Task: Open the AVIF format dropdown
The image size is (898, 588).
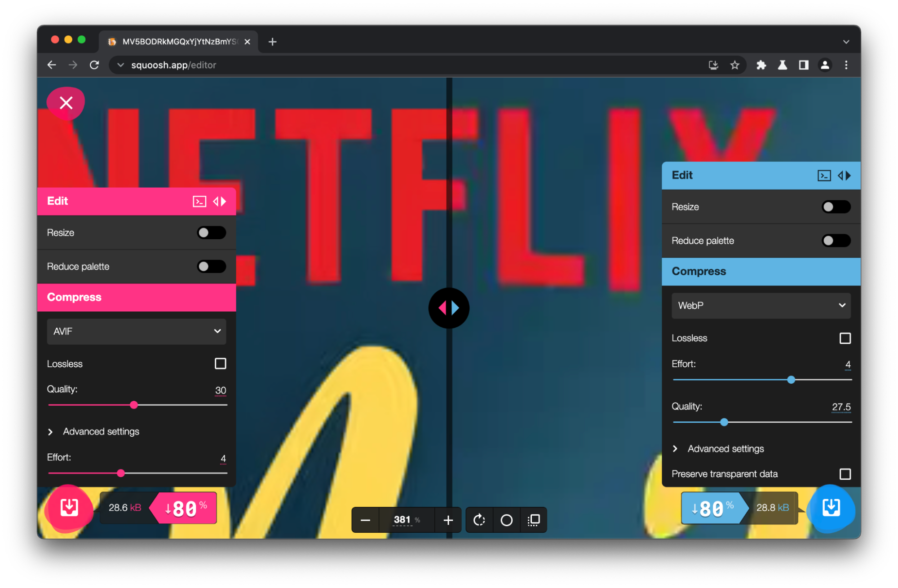Action: (137, 331)
